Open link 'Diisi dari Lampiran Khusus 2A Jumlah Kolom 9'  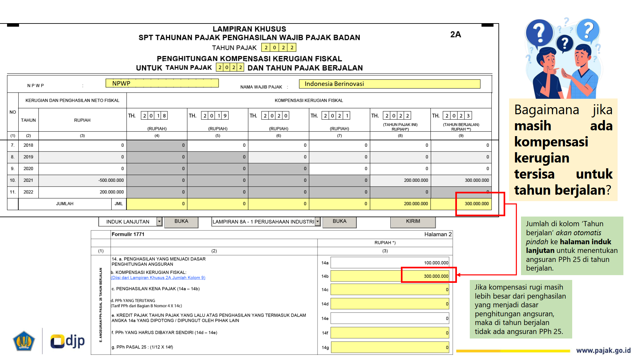pyautogui.click(x=158, y=278)
